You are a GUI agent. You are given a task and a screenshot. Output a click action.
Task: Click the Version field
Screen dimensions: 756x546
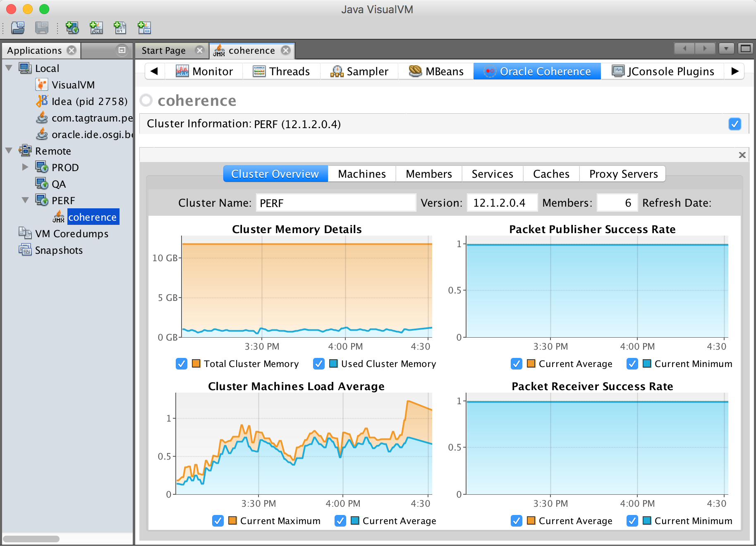(x=502, y=203)
